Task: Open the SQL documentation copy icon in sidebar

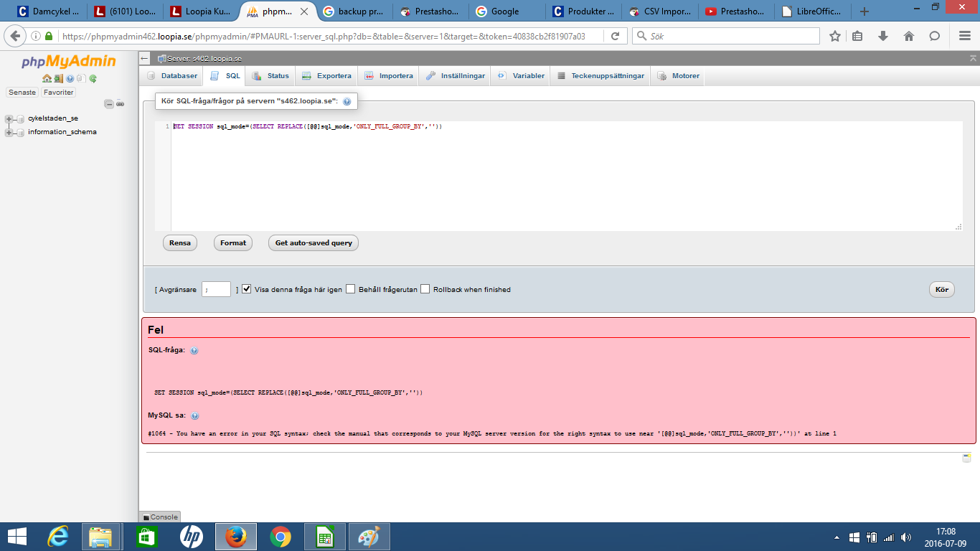Action: click(x=81, y=78)
